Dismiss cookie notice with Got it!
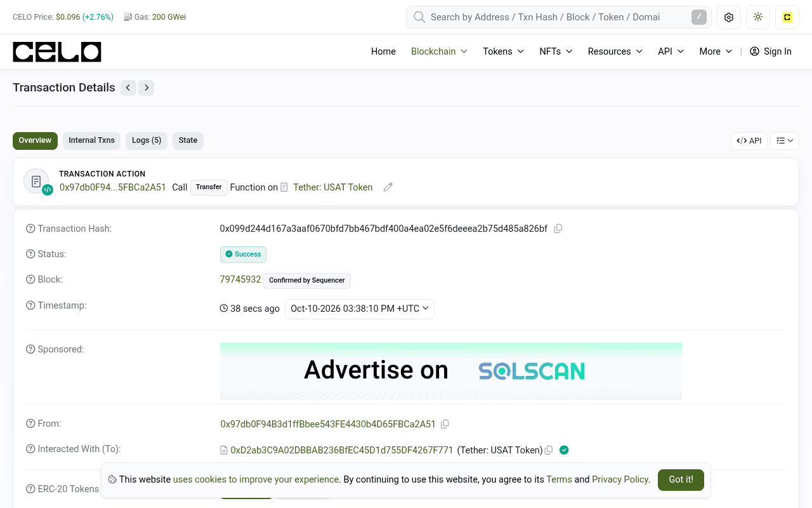 [x=681, y=480]
